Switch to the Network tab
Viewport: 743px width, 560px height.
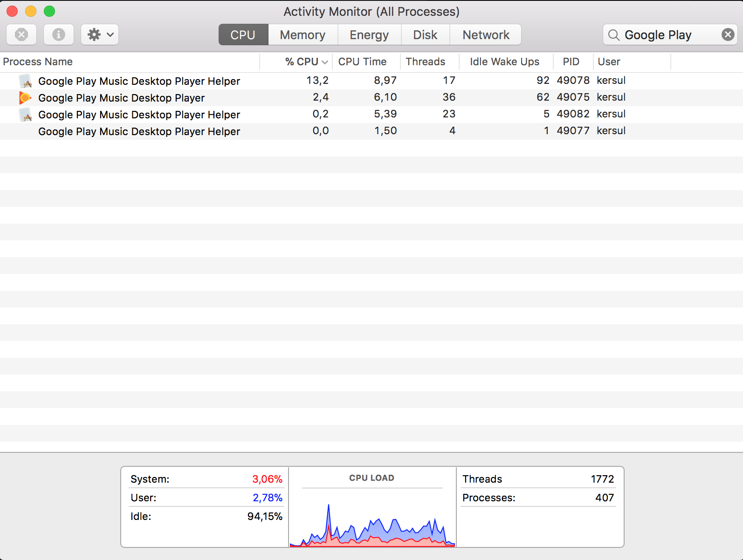pyautogui.click(x=486, y=34)
